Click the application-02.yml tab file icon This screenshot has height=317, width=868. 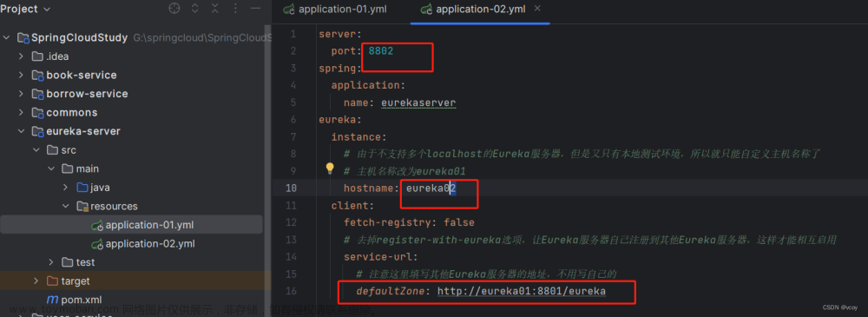coord(426,10)
